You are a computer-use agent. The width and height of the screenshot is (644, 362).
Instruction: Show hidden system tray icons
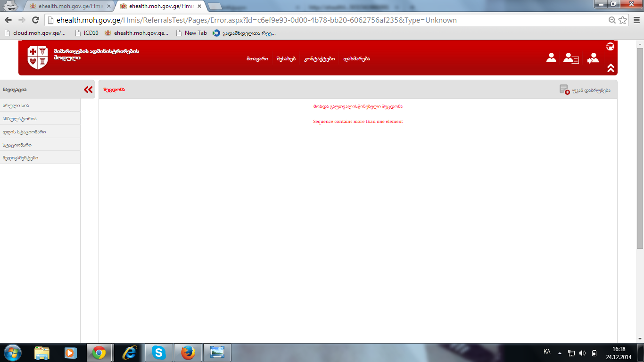coord(560,353)
